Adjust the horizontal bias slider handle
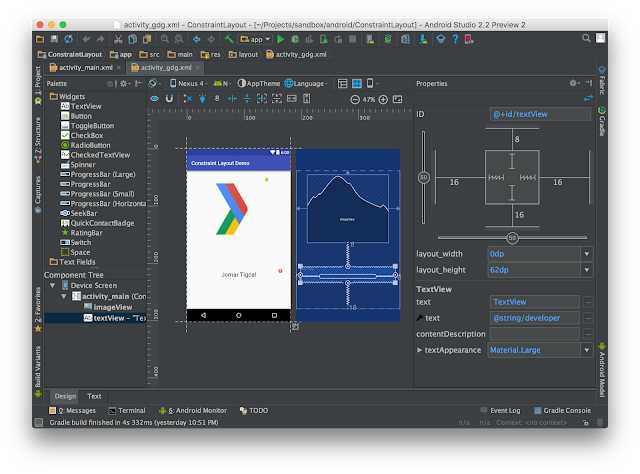This screenshot has height=474, width=640. (511, 238)
